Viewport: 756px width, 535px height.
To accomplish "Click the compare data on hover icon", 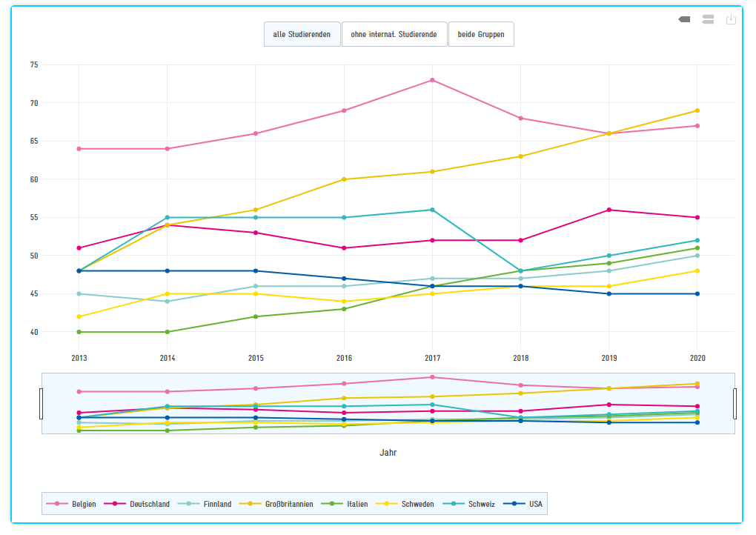I will click(x=708, y=19).
